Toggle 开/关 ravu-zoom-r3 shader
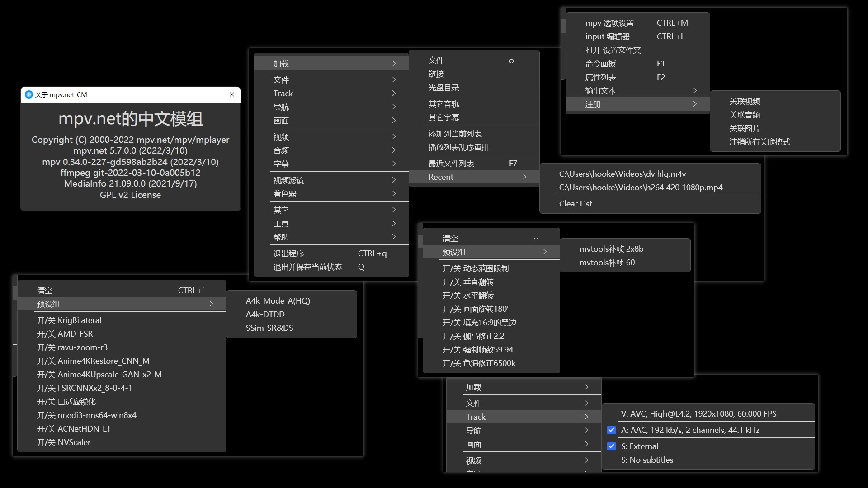This screenshot has width=868, height=488. [122, 347]
